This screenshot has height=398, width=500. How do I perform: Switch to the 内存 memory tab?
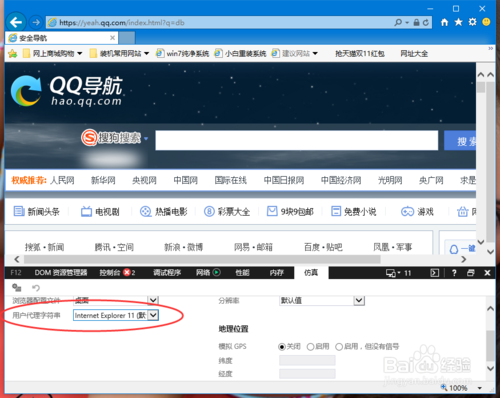click(x=277, y=273)
